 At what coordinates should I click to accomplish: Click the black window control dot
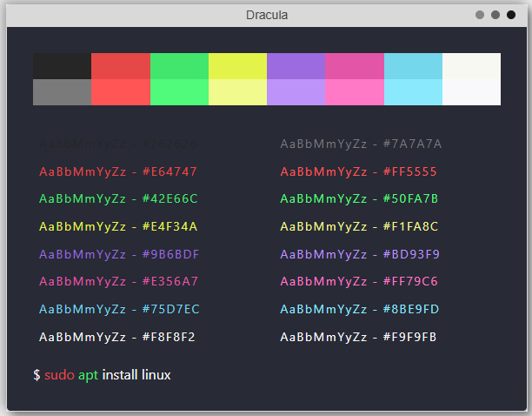[x=511, y=15]
